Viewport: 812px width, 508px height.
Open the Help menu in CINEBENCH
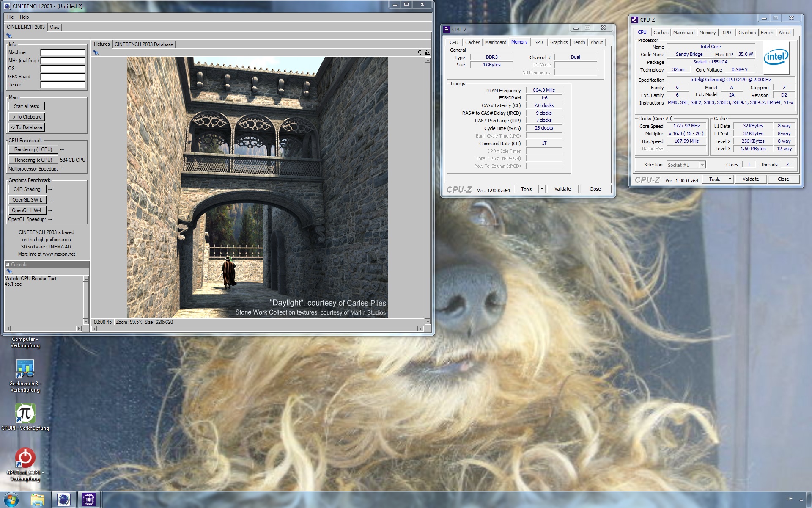[x=25, y=17]
